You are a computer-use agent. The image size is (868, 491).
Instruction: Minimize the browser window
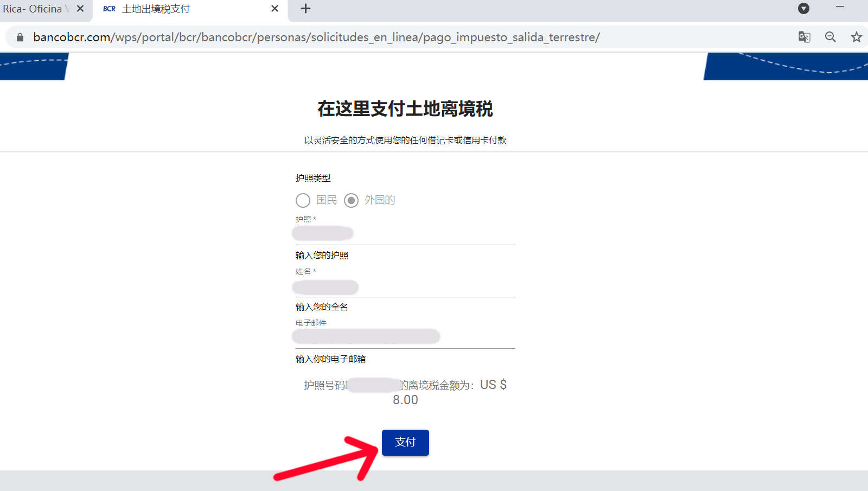tap(840, 7)
